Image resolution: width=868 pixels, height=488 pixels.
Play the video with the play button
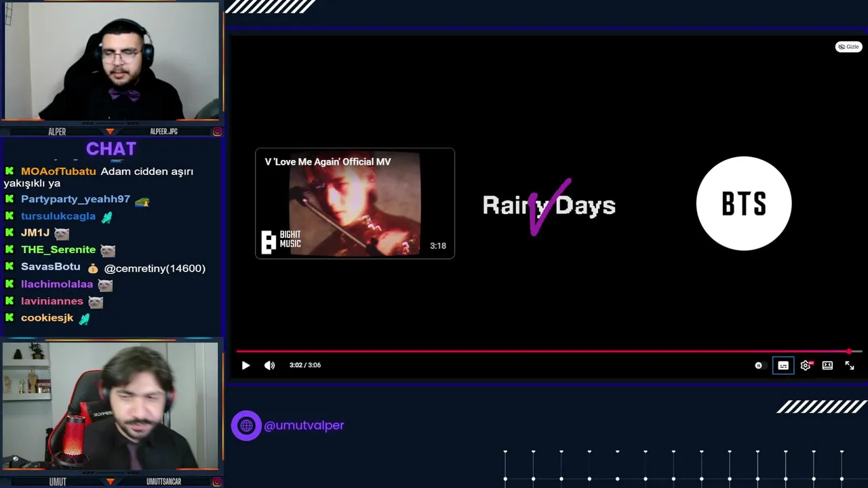pos(245,365)
